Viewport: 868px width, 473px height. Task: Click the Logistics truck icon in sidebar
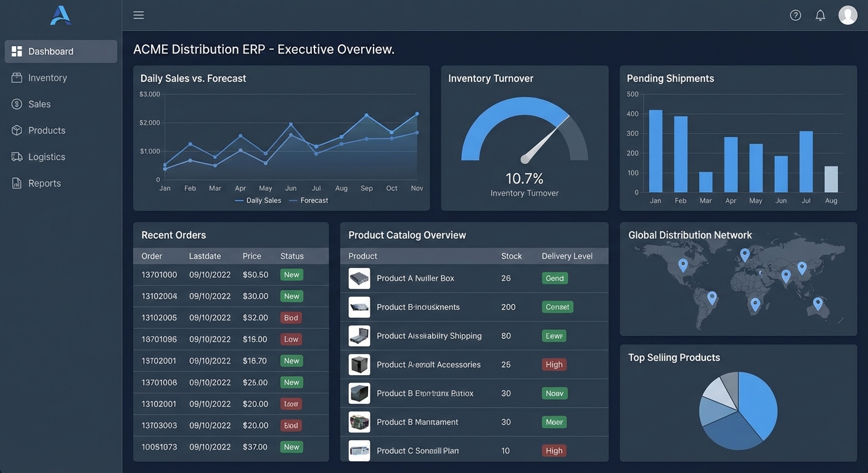tap(17, 156)
